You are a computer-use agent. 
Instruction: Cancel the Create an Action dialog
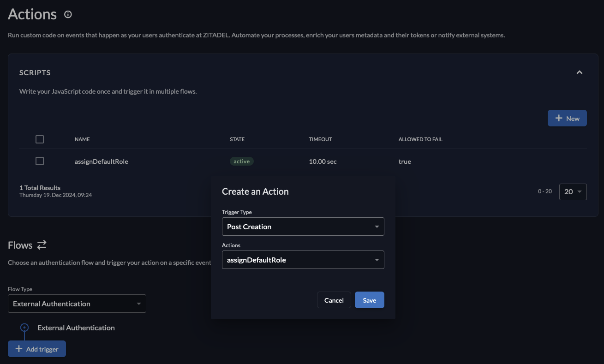pos(334,300)
